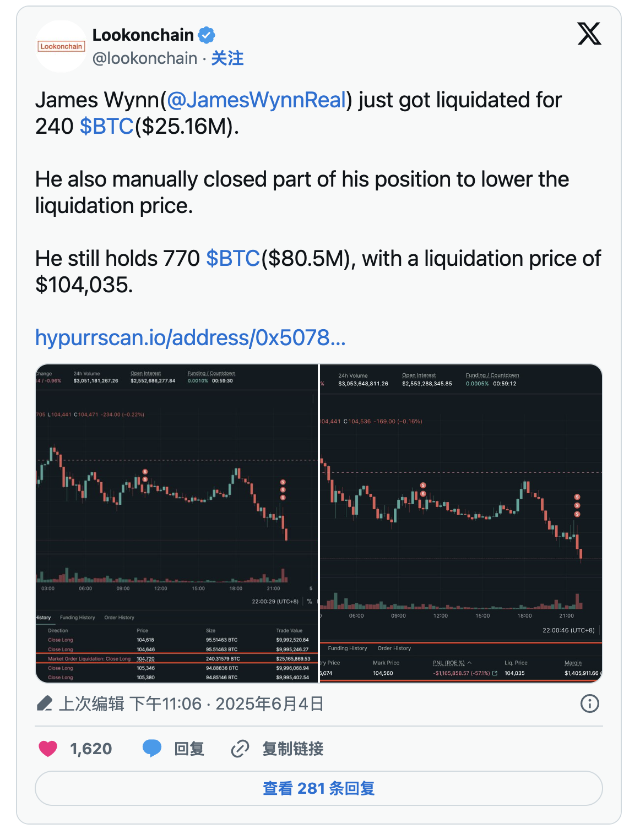Open the right chart image showing Liq. Price
The width and height of the screenshot is (640, 840).
[461, 523]
